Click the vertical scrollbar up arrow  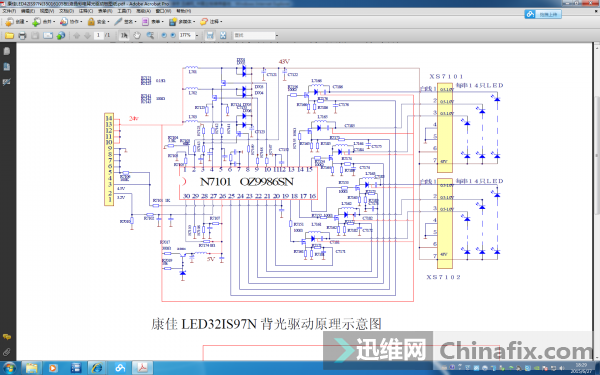coord(597,47)
